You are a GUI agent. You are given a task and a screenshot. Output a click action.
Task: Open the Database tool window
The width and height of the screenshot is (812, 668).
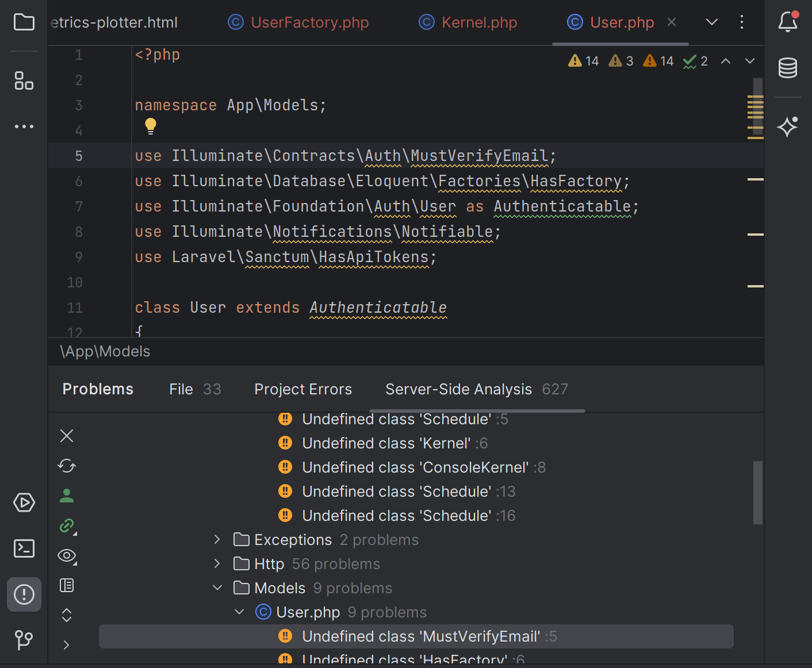tap(788, 68)
